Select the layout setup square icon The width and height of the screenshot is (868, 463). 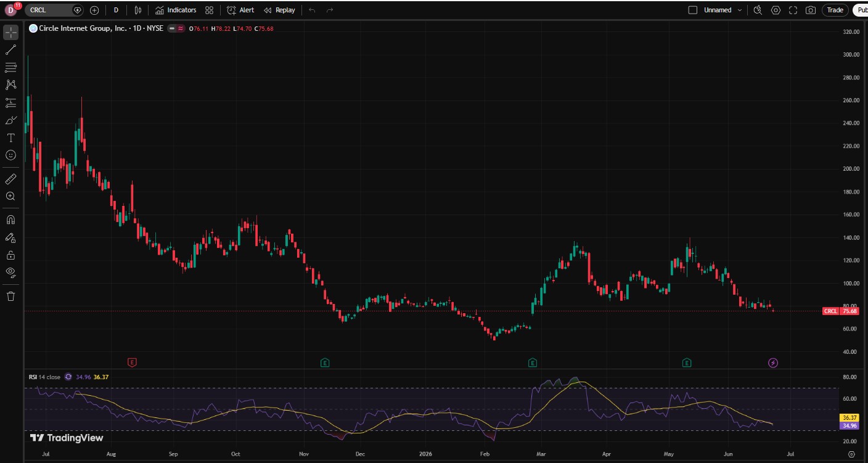click(x=692, y=10)
